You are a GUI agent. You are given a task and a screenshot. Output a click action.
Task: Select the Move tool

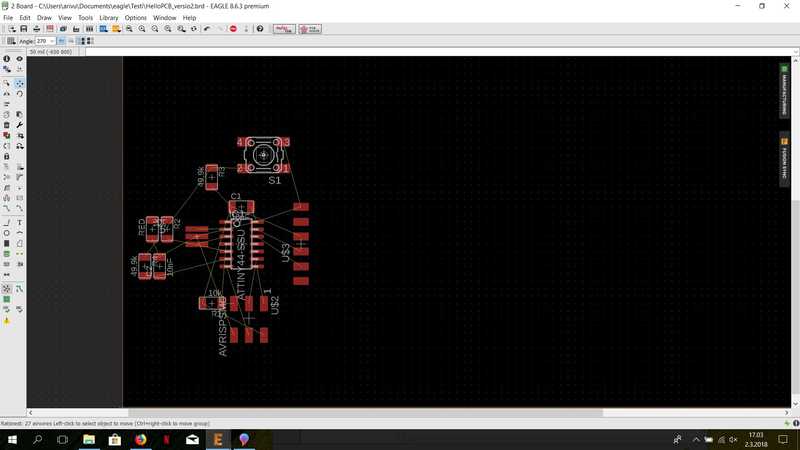pos(19,83)
